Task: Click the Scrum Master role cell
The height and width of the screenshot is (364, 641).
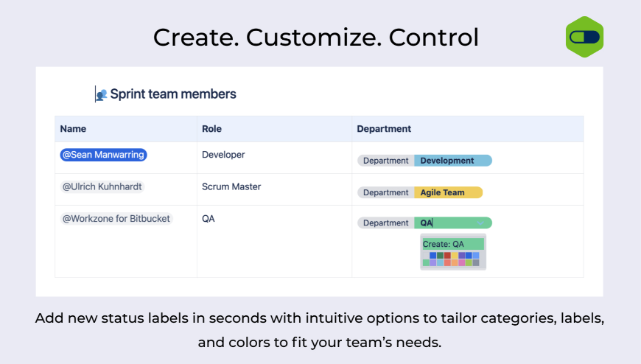Action: tap(231, 186)
